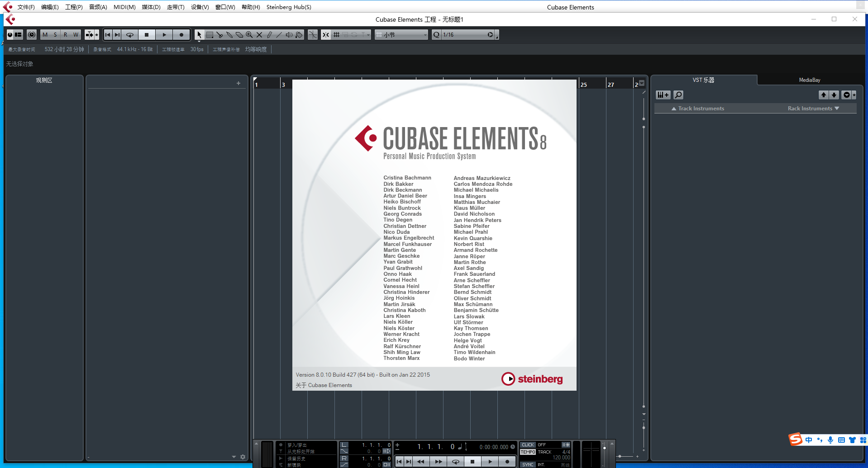Select the Range Selection tool
The height and width of the screenshot is (468, 868).
point(210,35)
